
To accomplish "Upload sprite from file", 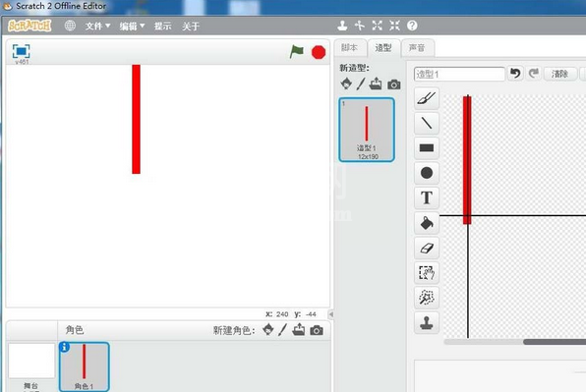I will click(299, 330).
